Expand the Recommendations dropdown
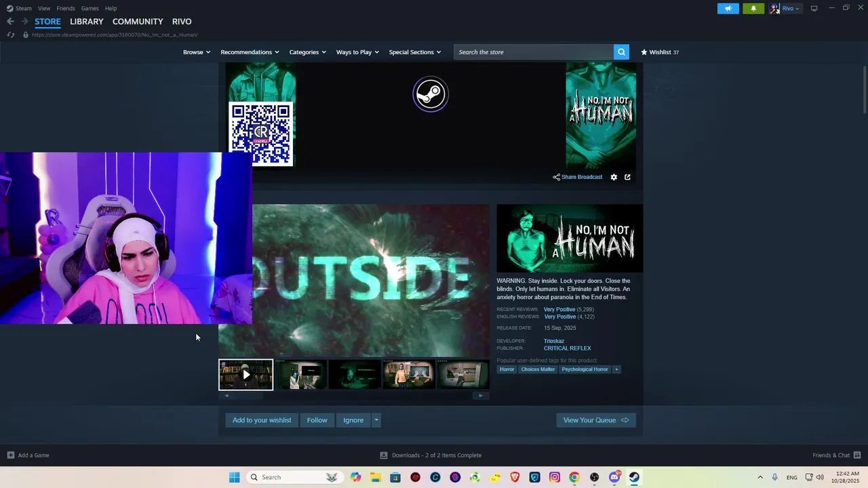Screen dimensions: 868x488 250,52
